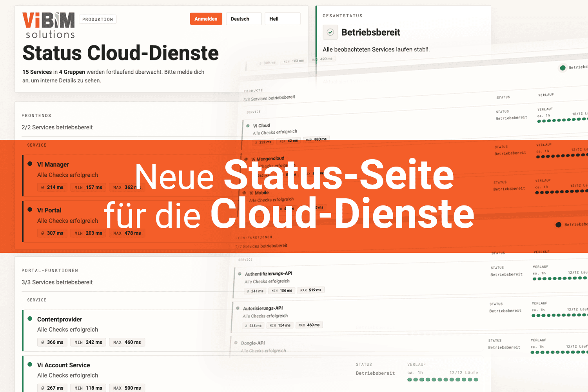Select the Vi Manager service name

[x=53, y=164]
